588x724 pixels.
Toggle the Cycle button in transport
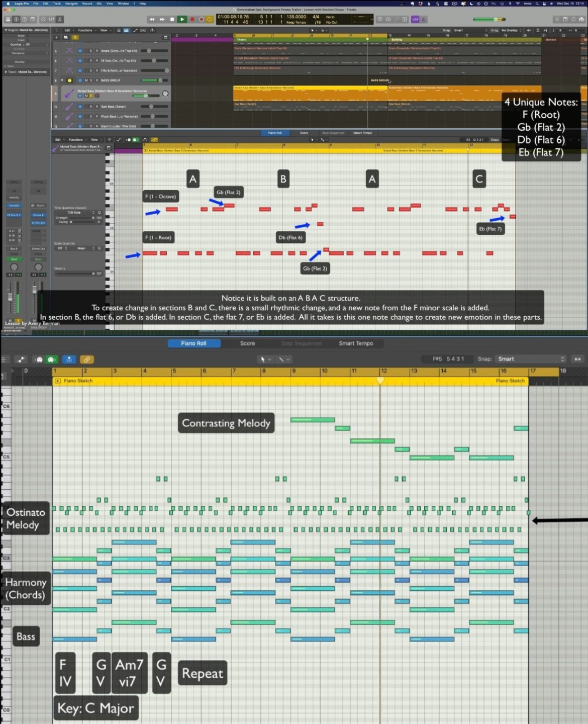210,20
